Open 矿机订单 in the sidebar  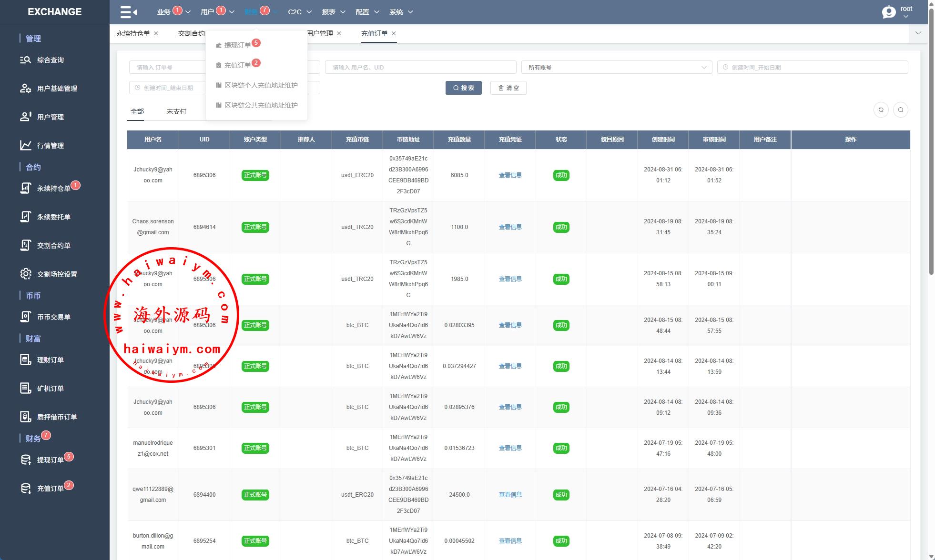point(50,389)
